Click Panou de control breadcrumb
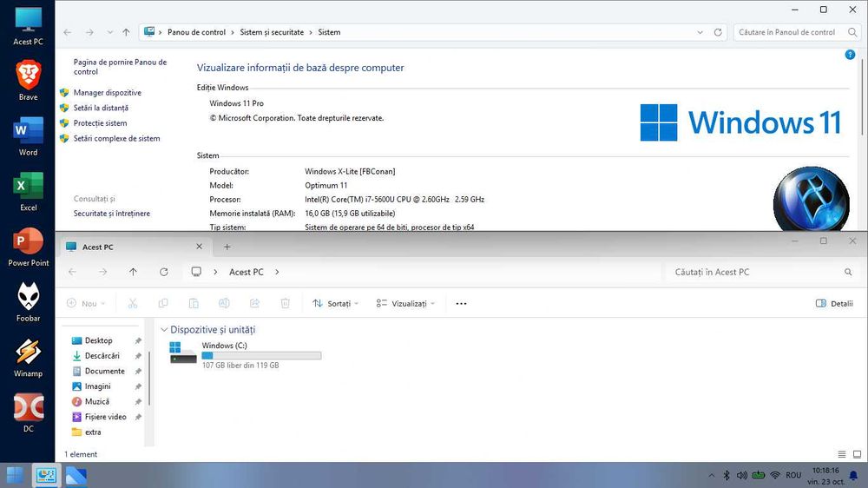 click(x=196, y=32)
